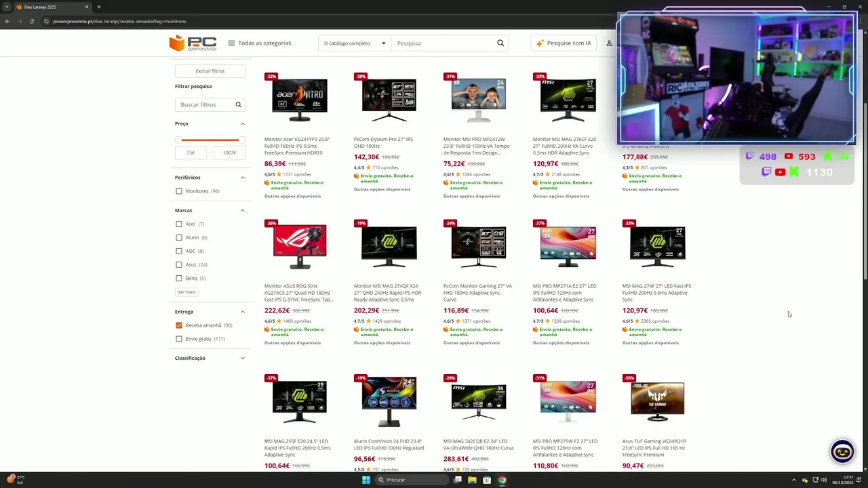868x488 pixels.
Task: Click the -55% discount badge
Action: pos(629,378)
